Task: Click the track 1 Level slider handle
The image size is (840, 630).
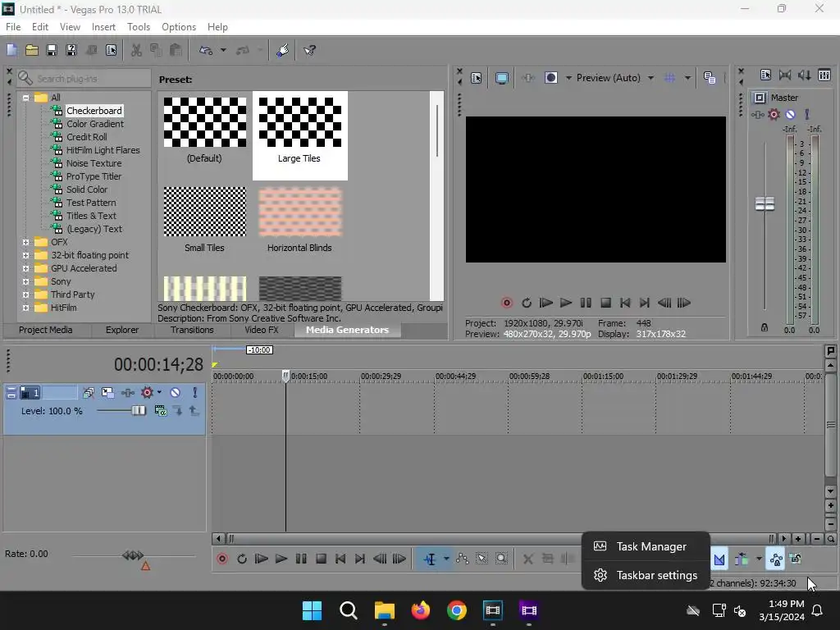Action: [139, 411]
